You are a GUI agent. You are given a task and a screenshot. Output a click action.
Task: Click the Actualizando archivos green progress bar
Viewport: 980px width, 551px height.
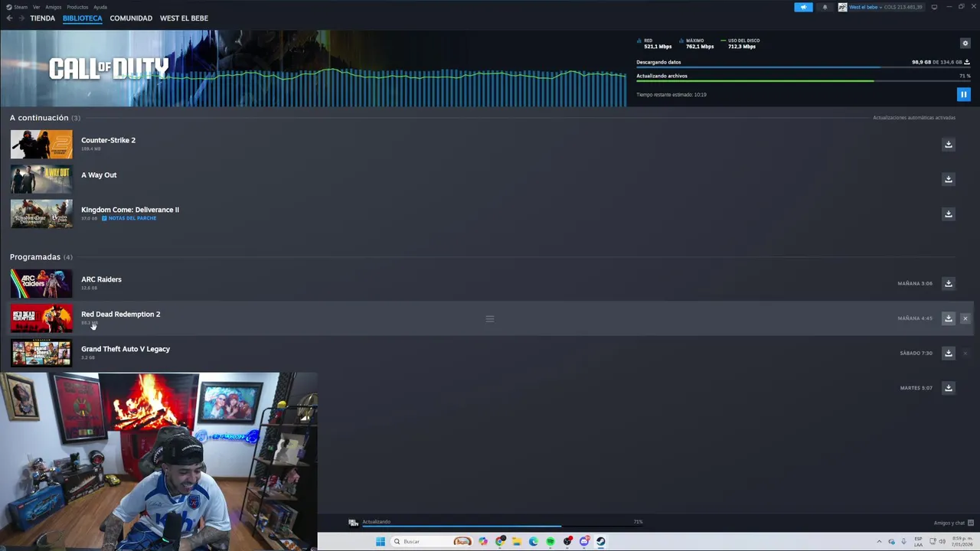[803, 81]
